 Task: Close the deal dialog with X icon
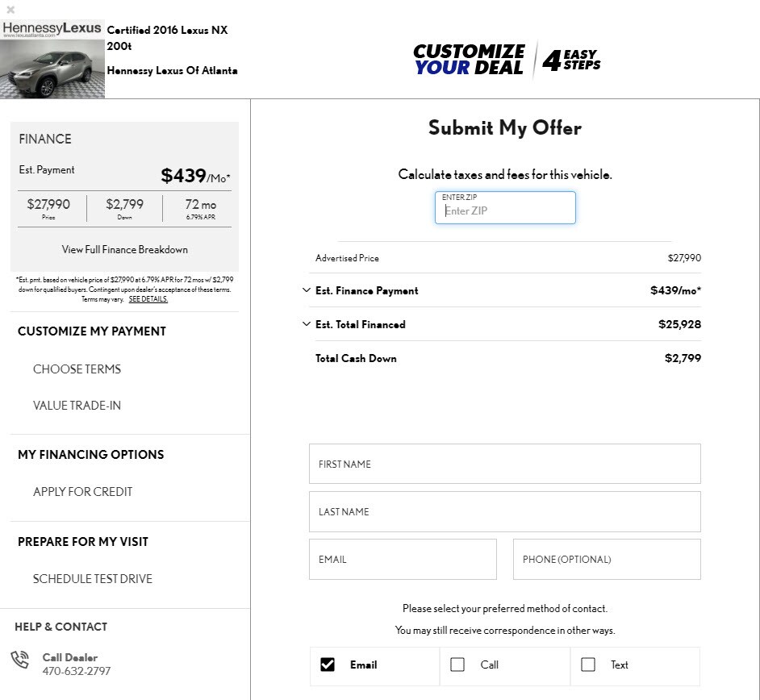coord(10,9)
